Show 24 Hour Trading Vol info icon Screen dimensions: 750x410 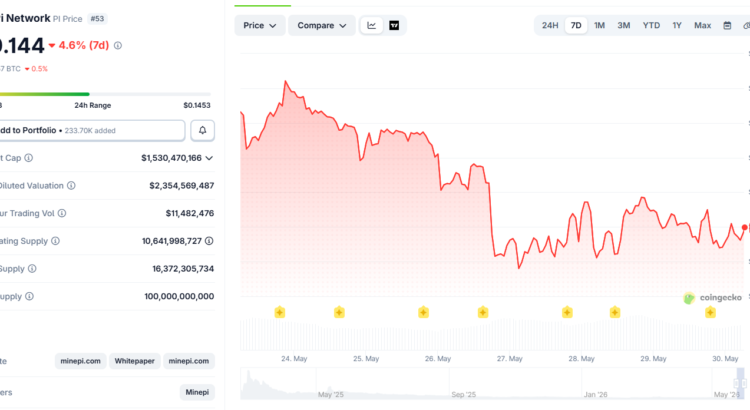[x=62, y=213]
